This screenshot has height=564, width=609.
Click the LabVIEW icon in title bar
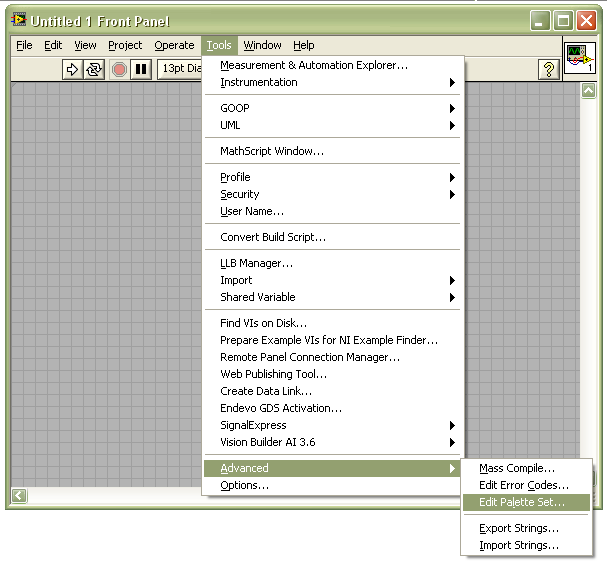[x=18, y=19]
